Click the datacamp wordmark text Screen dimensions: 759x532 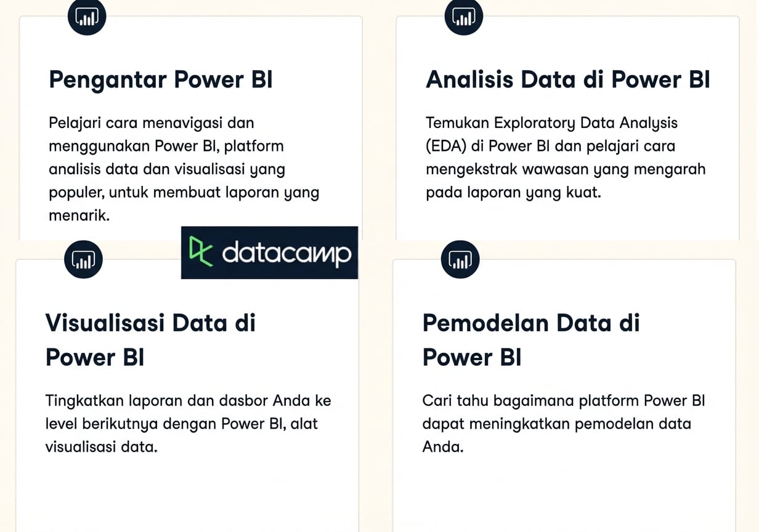(x=286, y=253)
